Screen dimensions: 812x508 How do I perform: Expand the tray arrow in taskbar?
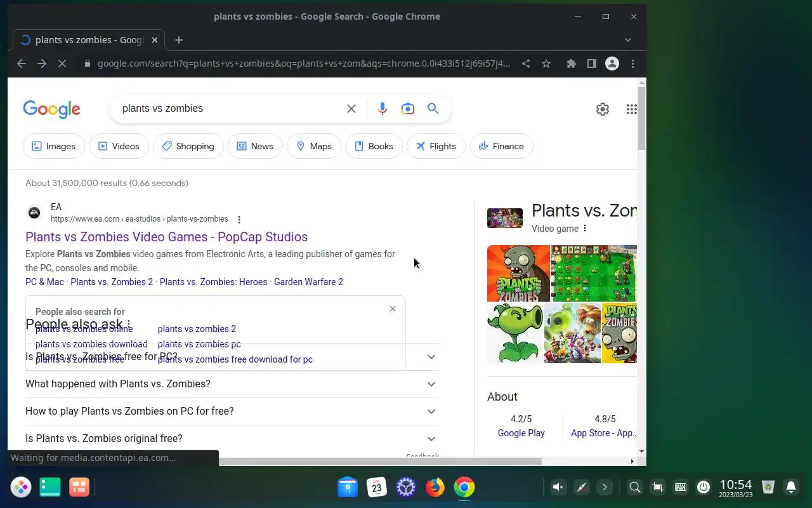pyautogui.click(x=605, y=487)
